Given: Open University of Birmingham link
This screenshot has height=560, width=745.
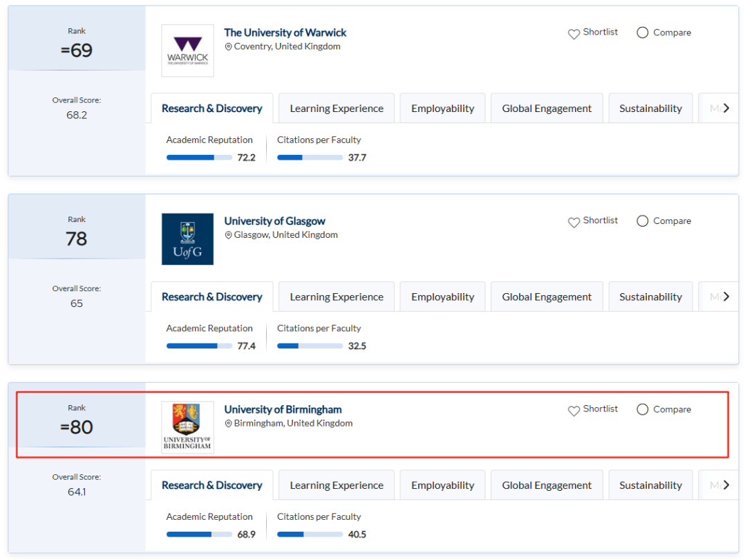Looking at the screenshot, I should 283,409.
